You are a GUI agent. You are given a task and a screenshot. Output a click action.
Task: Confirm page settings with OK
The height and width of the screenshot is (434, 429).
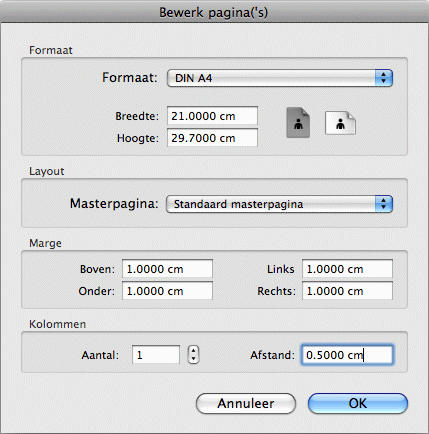tap(358, 403)
